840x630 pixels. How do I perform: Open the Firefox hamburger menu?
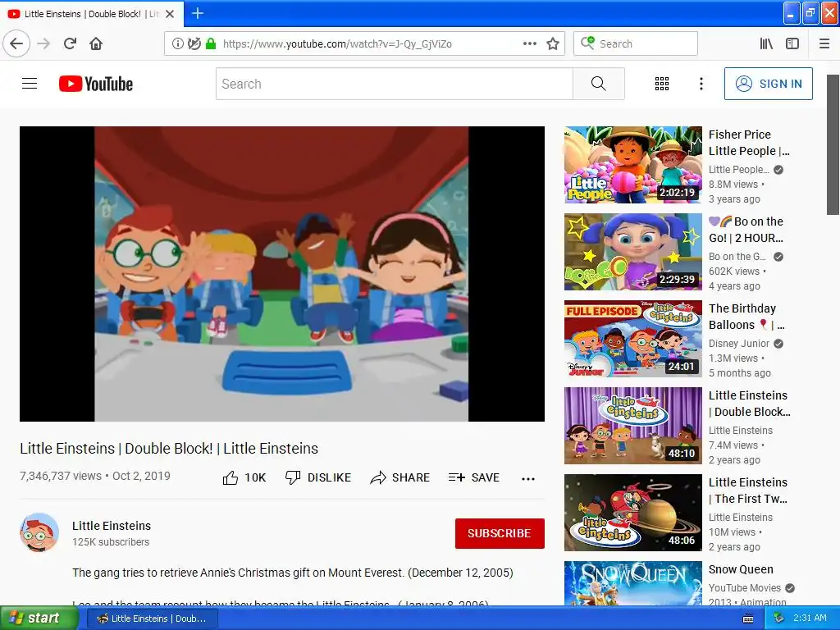pyautogui.click(x=824, y=44)
